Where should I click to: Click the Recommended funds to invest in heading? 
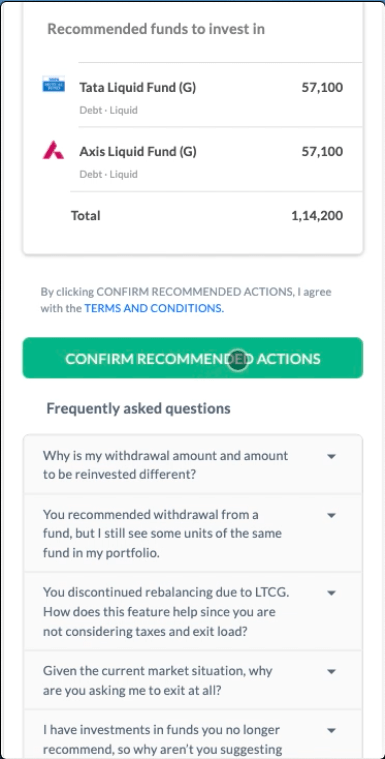(156, 29)
